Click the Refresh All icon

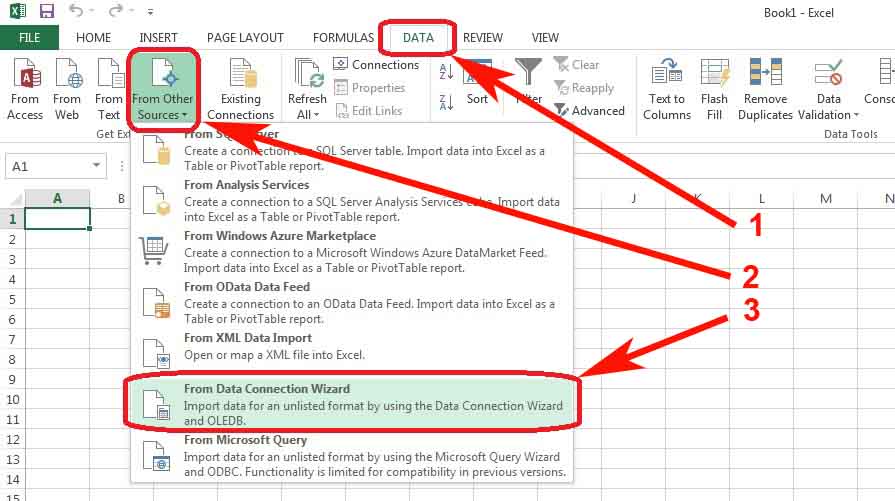tap(308, 74)
